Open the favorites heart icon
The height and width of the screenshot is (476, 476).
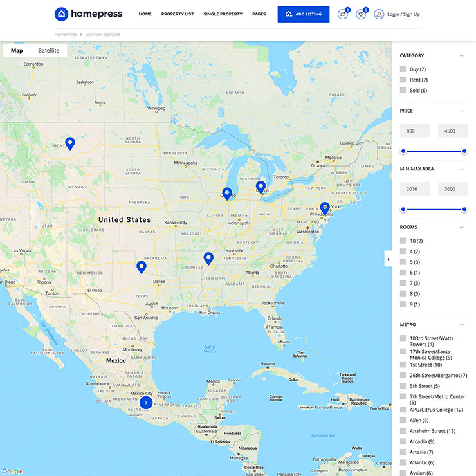pyautogui.click(x=361, y=14)
